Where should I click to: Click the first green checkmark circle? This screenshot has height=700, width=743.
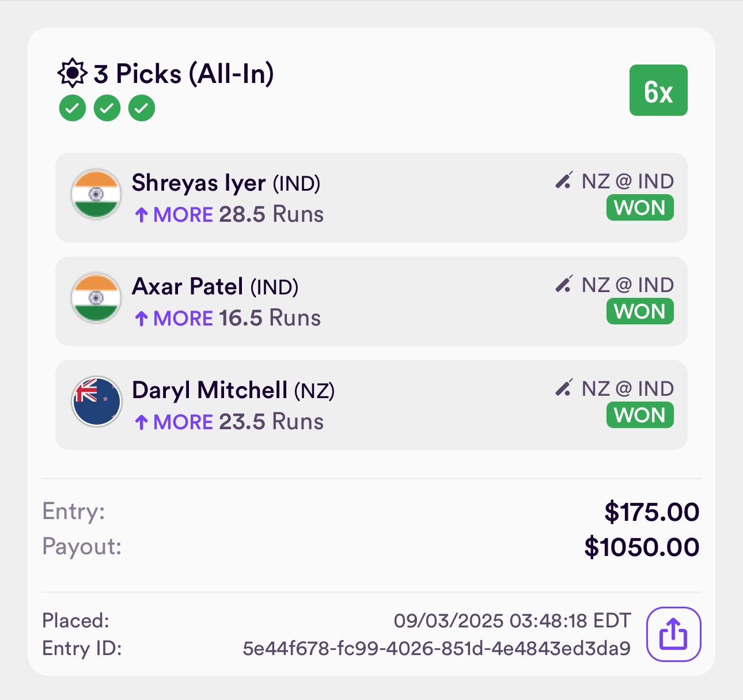pyautogui.click(x=73, y=108)
